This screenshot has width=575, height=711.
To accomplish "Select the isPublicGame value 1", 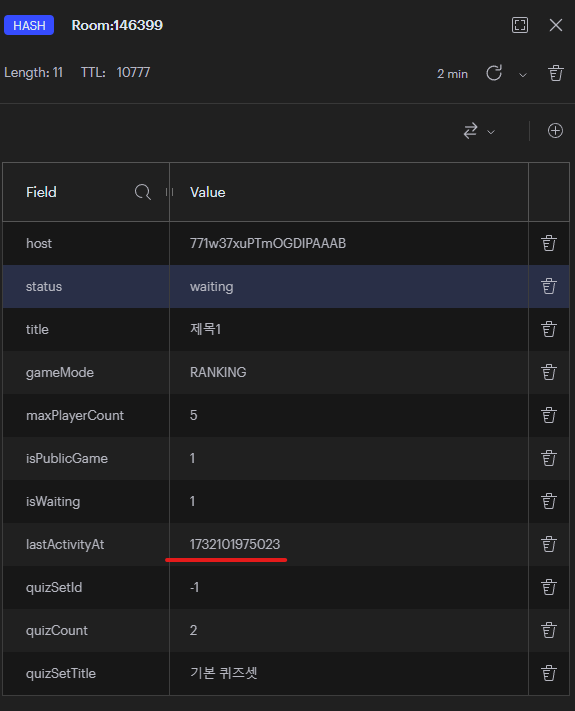I will (193, 458).
